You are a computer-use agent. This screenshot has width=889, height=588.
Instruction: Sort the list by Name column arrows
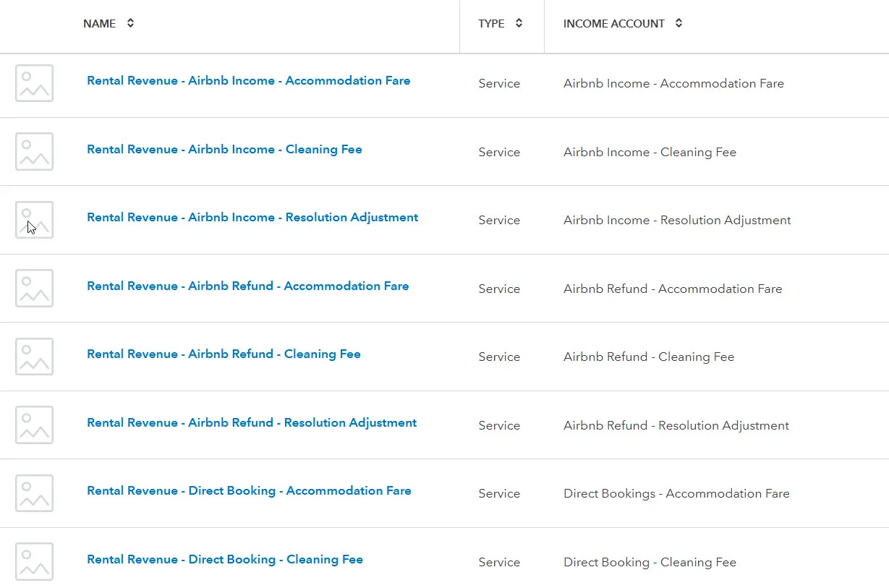point(130,23)
